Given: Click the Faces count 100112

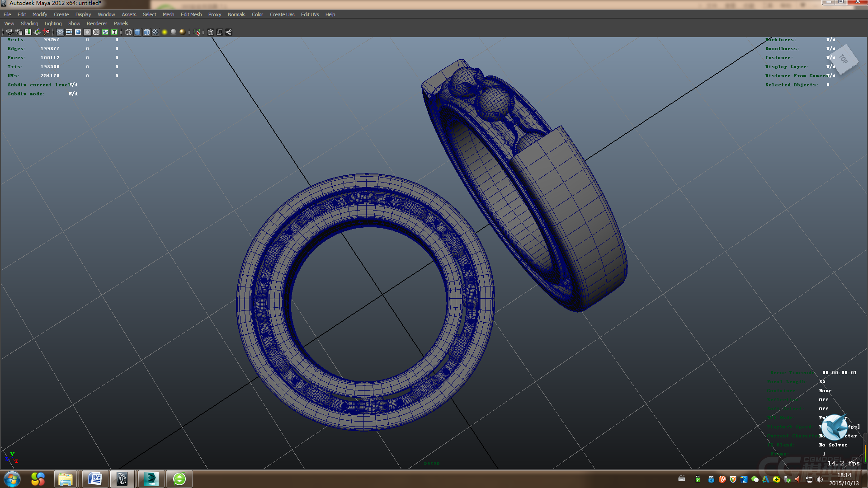Looking at the screenshot, I should point(50,58).
